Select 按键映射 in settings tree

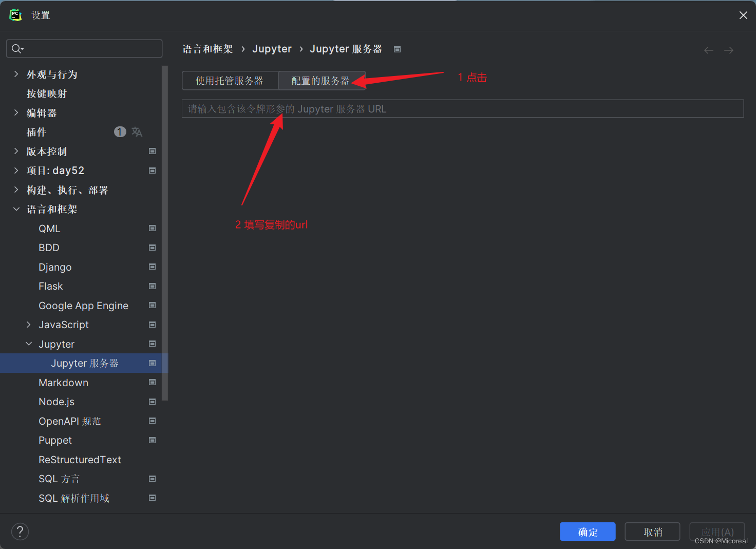tap(47, 93)
